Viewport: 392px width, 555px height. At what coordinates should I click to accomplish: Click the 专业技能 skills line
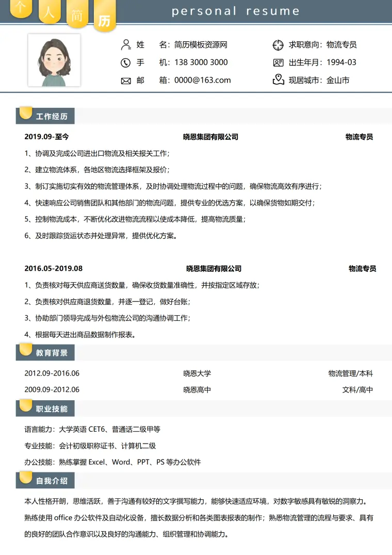[90, 446]
